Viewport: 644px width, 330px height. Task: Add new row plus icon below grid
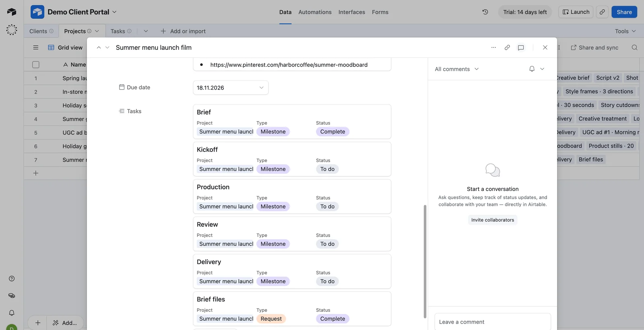36,173
